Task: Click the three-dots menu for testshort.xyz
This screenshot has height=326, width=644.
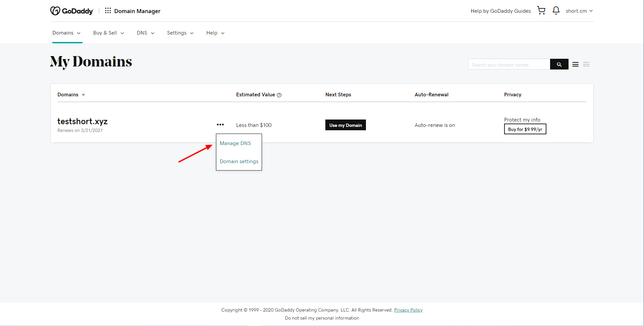Action: tap(220, 125)
